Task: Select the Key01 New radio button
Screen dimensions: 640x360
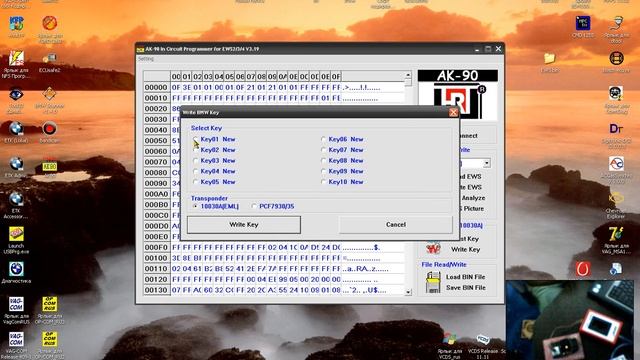Action: [x=196, y=139]
